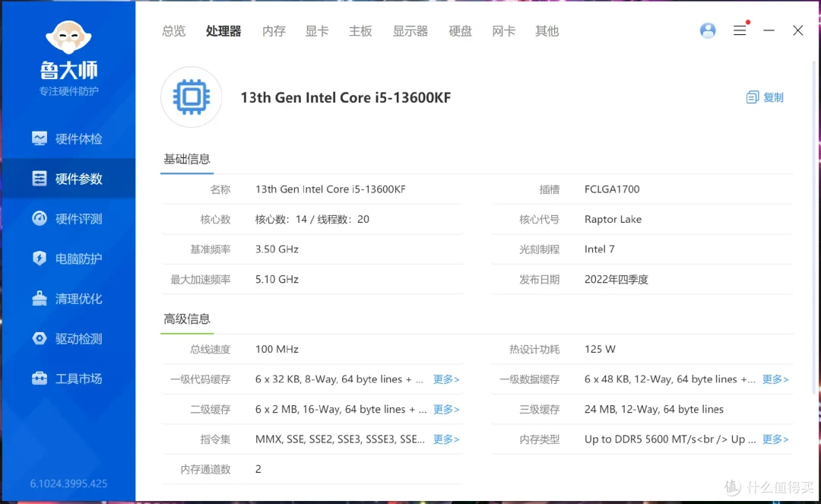This screenshot has height=504, width=821.
Task: Go to 电脑防护 section
Action: [68, 258]
